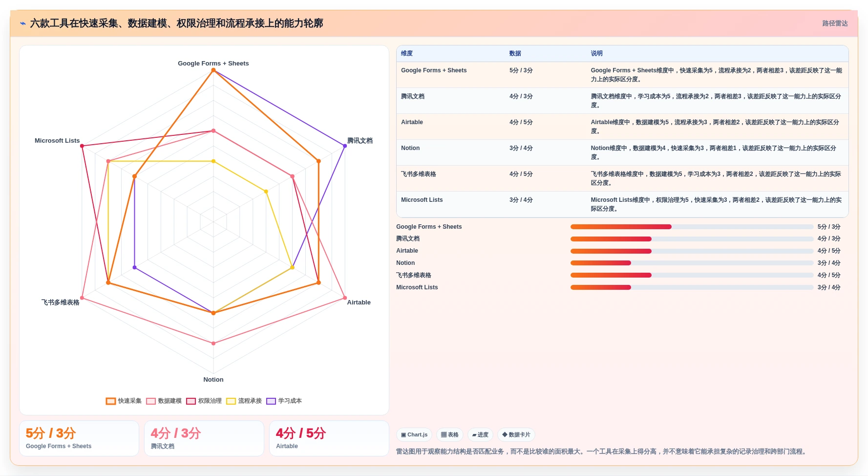Toggle the 学习成本 legend entry
868x476 pixels.
(x=284, y=401)
